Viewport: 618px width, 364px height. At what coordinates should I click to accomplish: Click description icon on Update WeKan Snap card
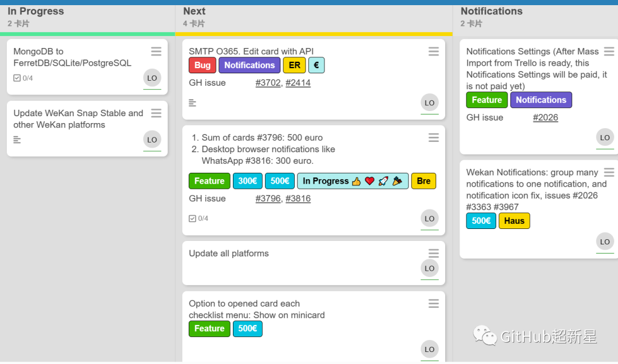click(x=17, y=140)
